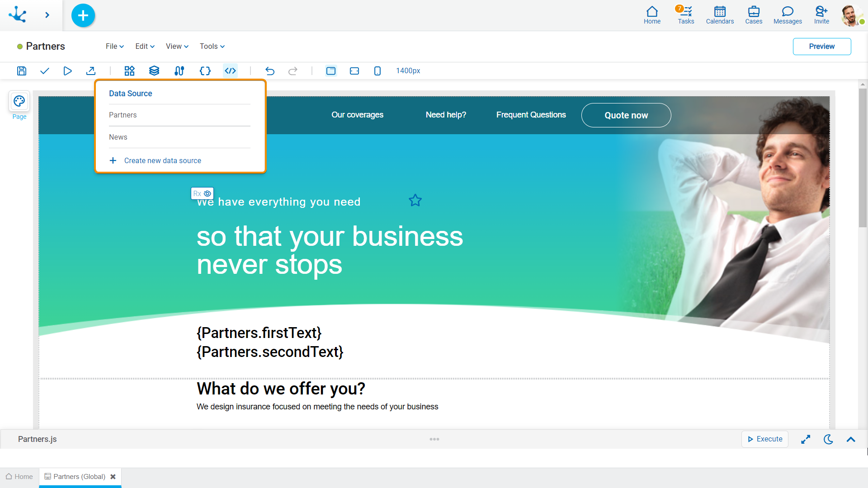Open Messages
The width and height of the screenshot is (868, 488).
[x=788, y=15]
